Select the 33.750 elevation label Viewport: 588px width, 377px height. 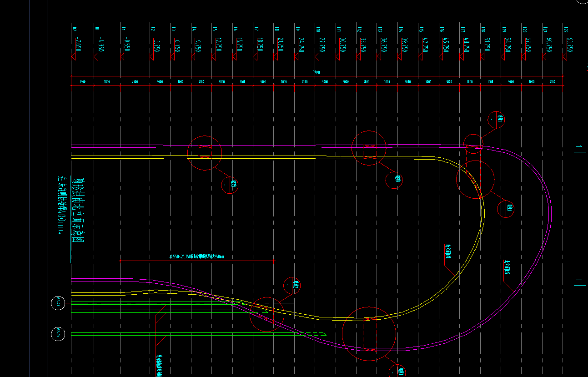(x=363, y=45)
